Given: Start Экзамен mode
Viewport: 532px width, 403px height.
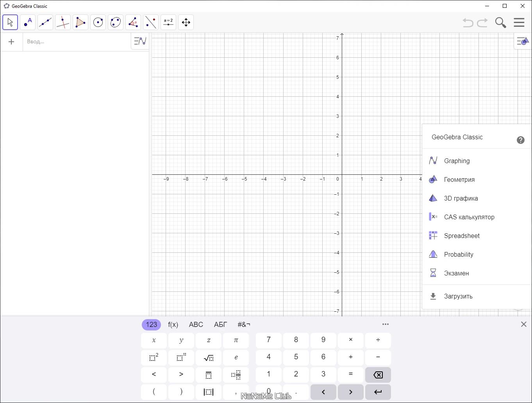Looking at the screenshot, I should [477, 273].
